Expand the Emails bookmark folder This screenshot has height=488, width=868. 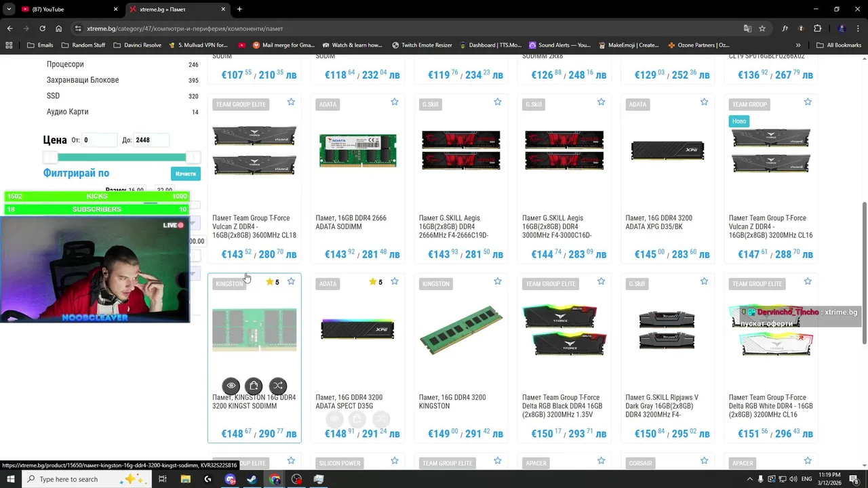[x=40, y=45]
